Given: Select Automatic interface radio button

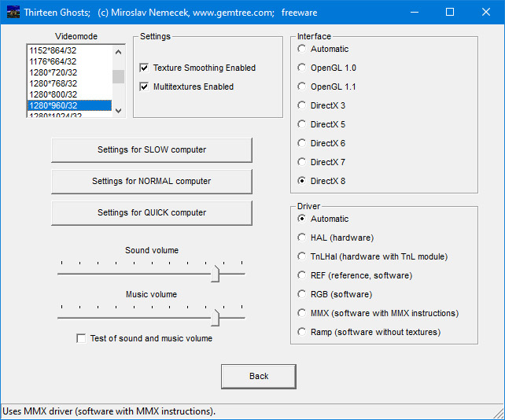Looking at the screenshot, I should pyautogui.click(x=302, y=50).
